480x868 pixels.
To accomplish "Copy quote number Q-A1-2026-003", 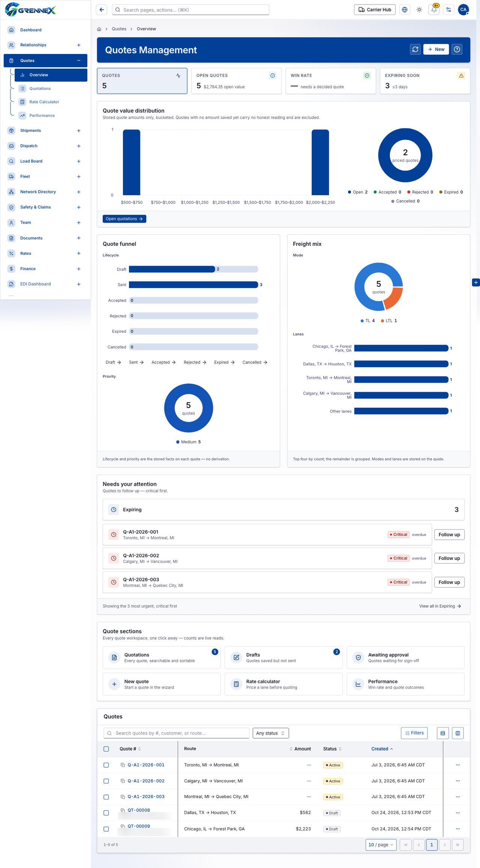I will click(x=123, y=796).
